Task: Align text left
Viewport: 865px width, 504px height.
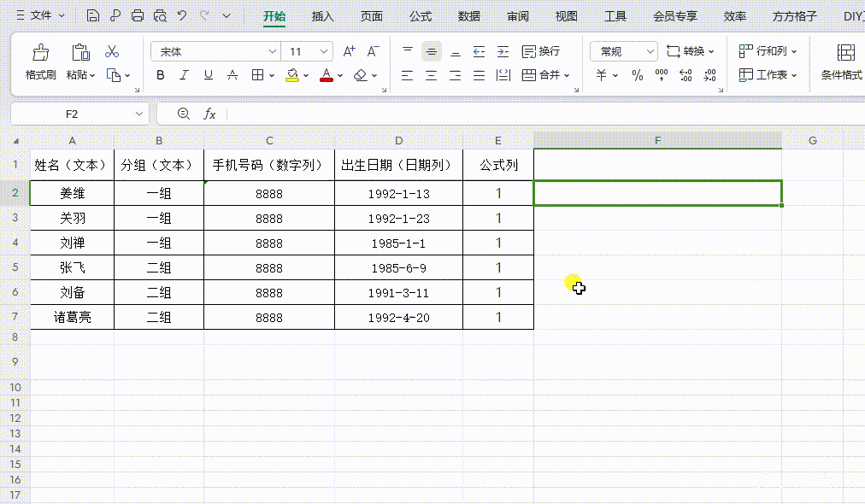Action: [x=407, y=75]
